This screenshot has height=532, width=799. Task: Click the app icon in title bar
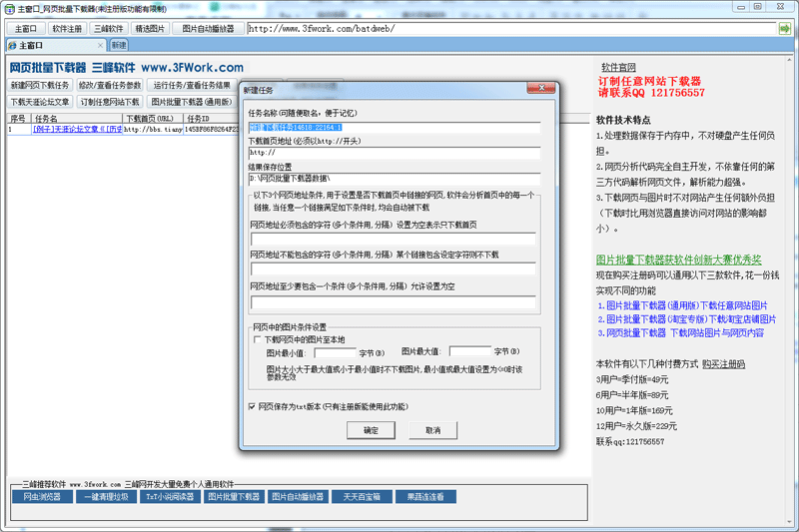(x=10, y=9)
